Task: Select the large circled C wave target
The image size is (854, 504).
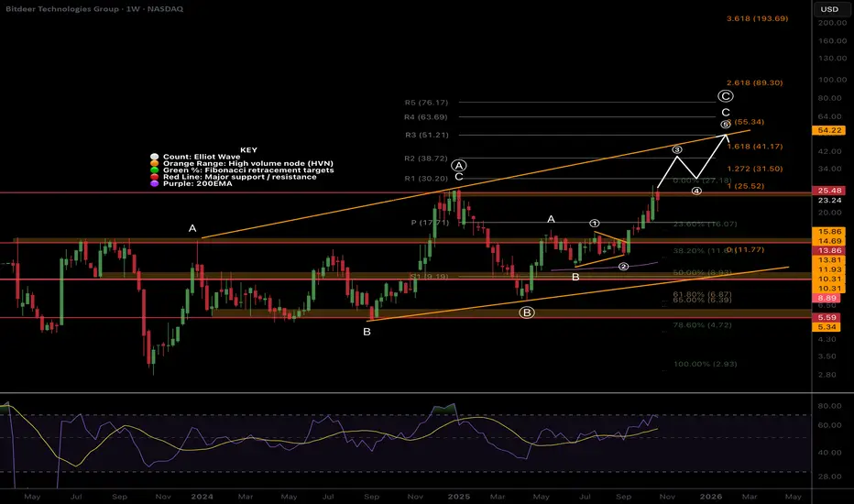Action: point(725,96)
